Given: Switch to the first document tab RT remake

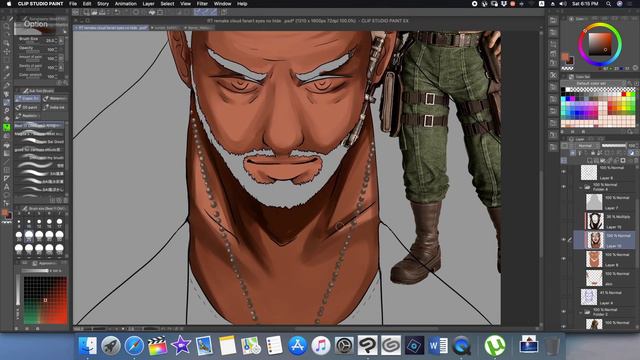Looking at the screenshot, I should click(x=111, y=28).
